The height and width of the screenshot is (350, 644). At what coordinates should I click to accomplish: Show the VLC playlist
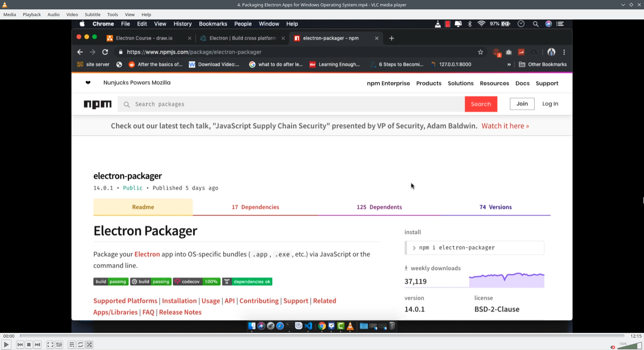click(x=71, y=345)
